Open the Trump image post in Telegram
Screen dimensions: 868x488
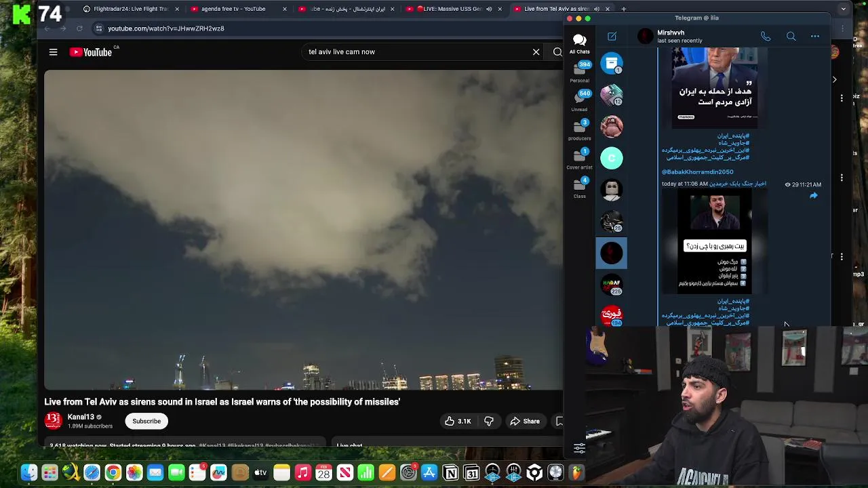(715, 88)
